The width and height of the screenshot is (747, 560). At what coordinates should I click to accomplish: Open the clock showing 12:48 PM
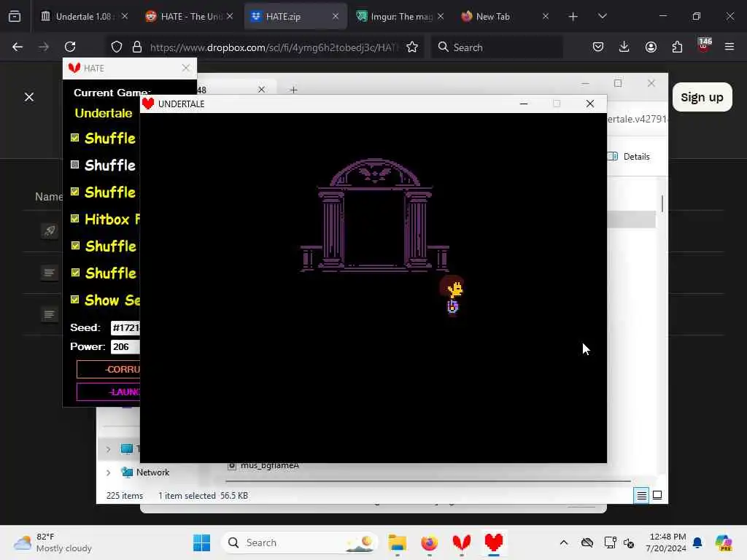666,542
